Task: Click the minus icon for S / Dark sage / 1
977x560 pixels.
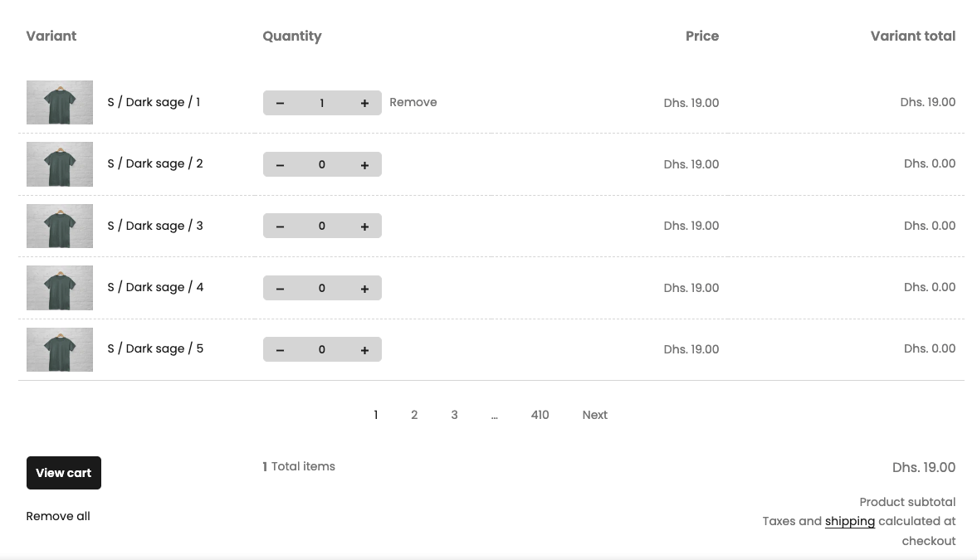Action: (280, 103)
